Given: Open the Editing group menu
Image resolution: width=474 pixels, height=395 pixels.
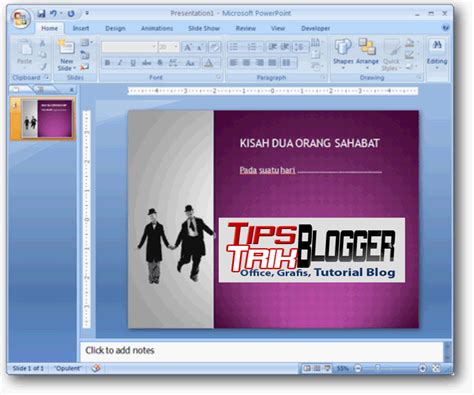Looking at the screenshot, I should pyautogui.click(x=437, y=55).
